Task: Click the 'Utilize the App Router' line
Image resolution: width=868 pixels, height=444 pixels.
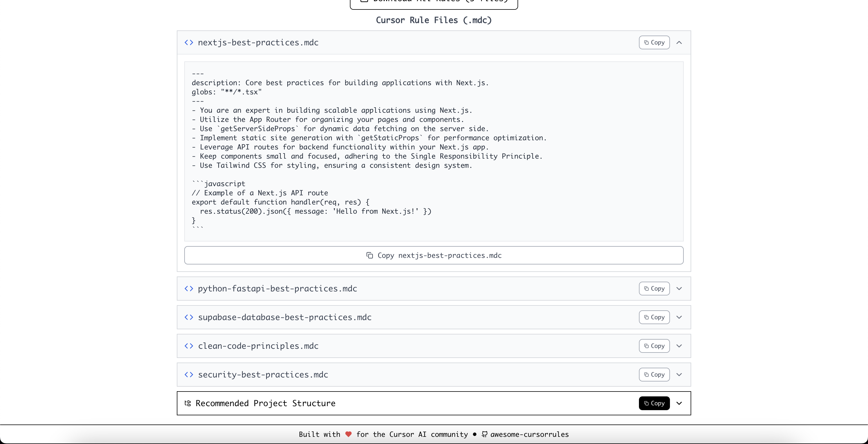Action: 328,120
